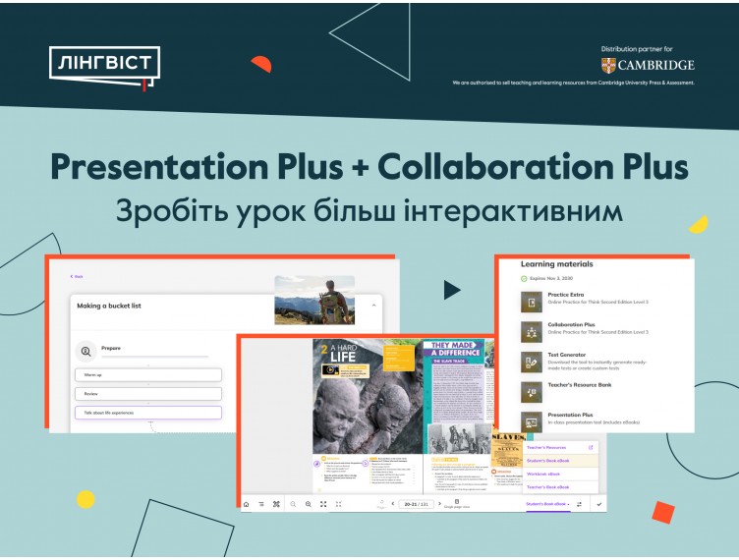Click the dark play triangle between panels
Viewport: 739px width, 560px height.
tap(451, 290)
